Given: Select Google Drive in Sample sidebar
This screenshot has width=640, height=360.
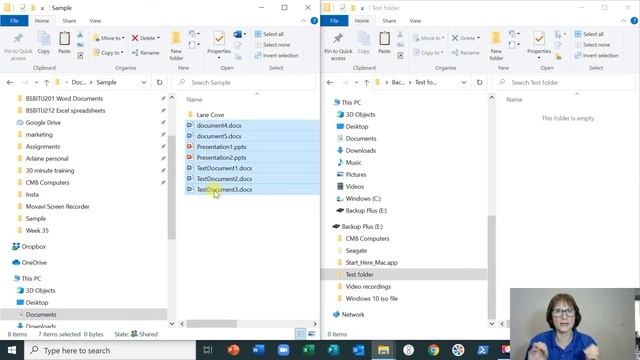Looking at the screenshot, I should [x=43, y=122].
